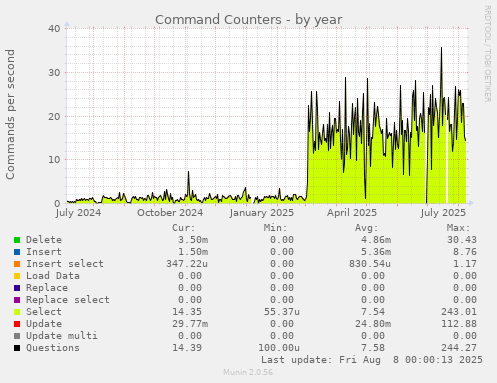Click the red Update legend swatch

click(x=17, y=324)
